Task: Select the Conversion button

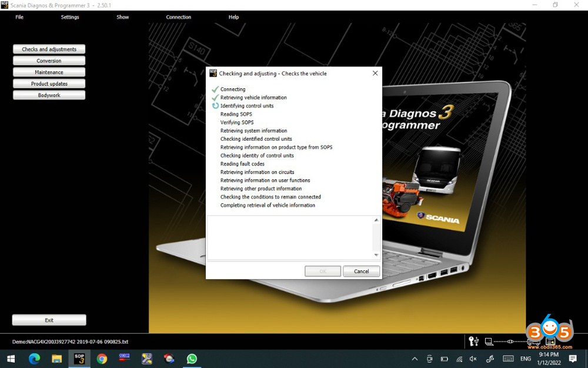Action: click(49, 61)
